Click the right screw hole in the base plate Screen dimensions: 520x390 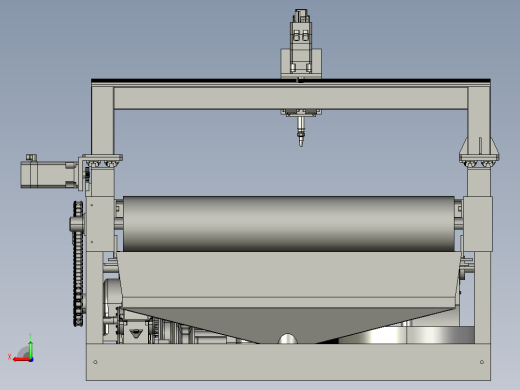tap(482, 362)
